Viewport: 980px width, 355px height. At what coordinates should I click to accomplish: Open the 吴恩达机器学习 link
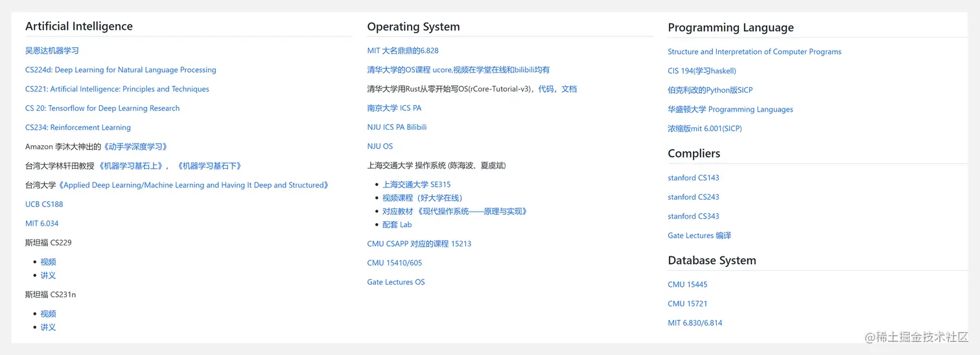(x=52, y=51)
